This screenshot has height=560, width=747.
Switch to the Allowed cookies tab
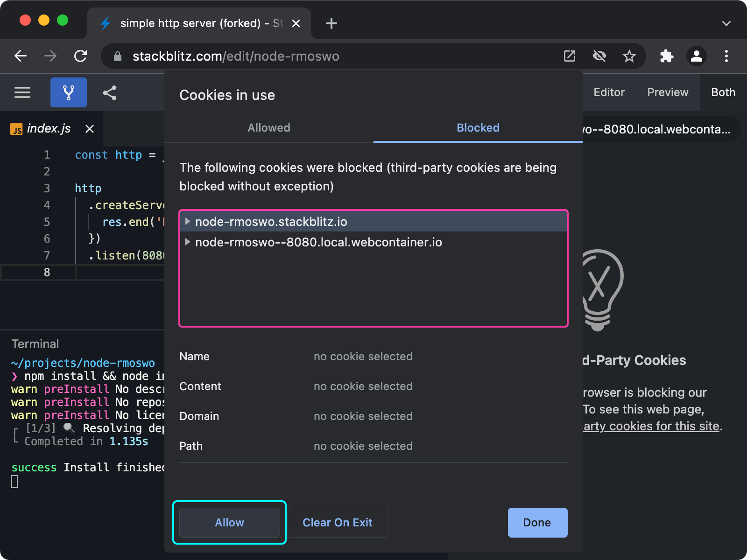pos(268,127)
